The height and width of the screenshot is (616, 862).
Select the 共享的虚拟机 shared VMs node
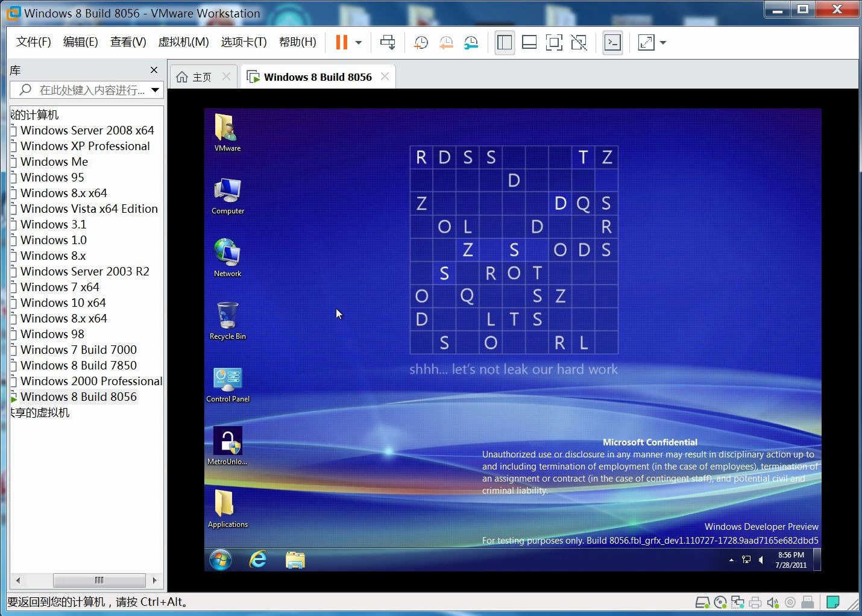click(x=40, y=412)
